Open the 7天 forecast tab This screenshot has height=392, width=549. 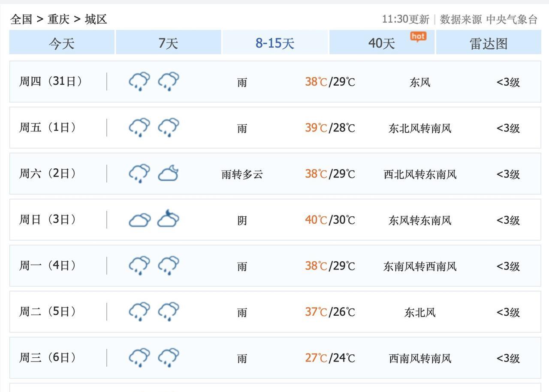point(168,43)
